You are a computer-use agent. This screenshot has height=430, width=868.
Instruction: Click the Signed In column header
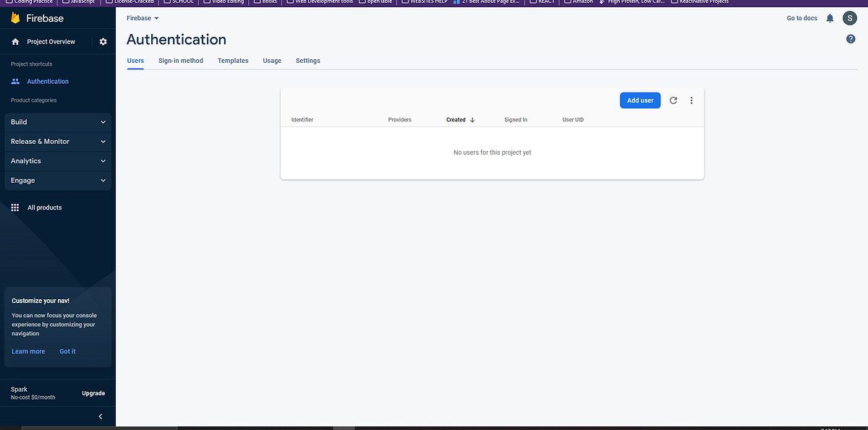point(516,120)
